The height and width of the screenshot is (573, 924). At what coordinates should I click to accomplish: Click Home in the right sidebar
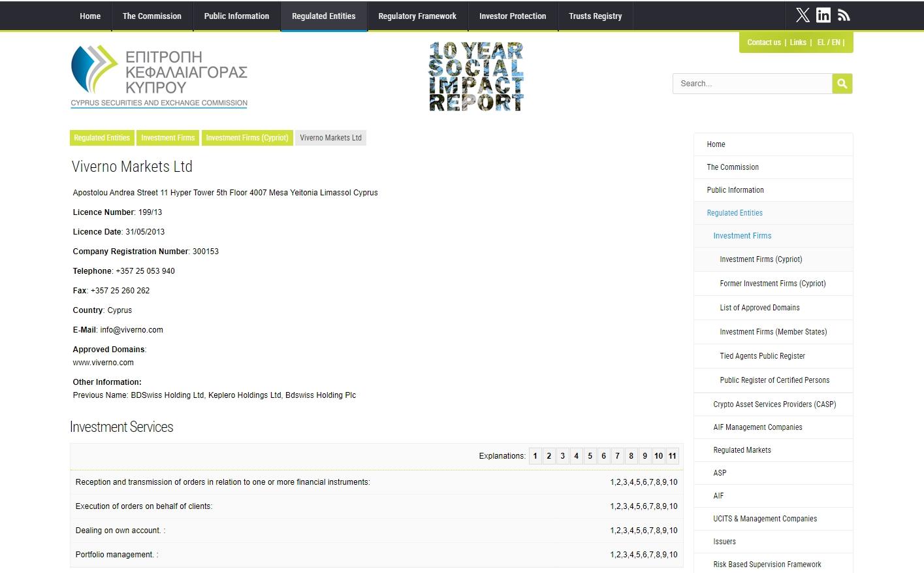point(773,144)
